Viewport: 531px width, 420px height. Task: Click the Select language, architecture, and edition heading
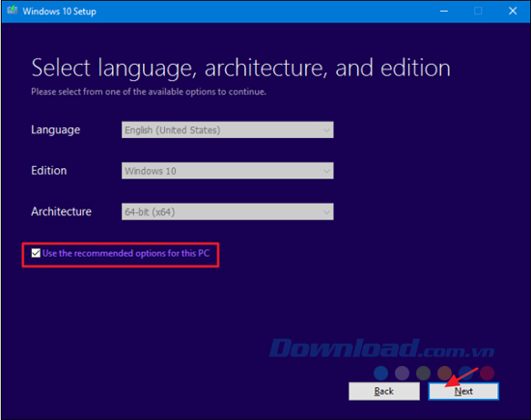pos(240,69)
